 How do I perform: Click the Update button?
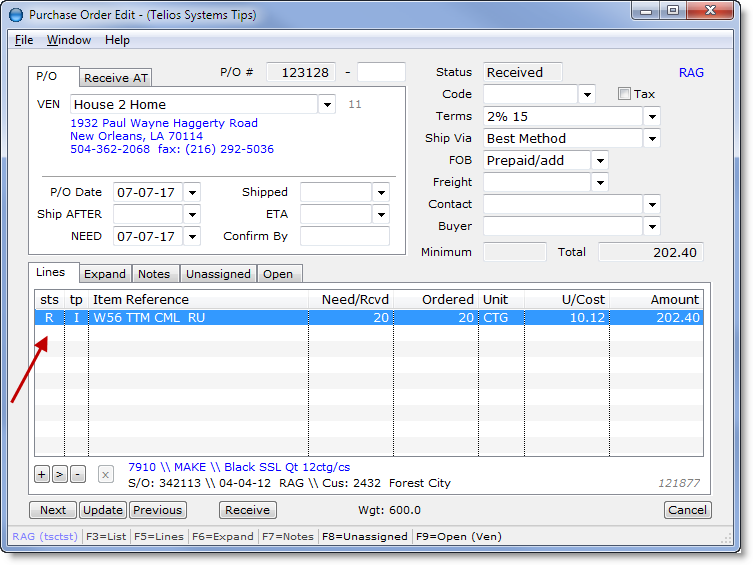[103, 510]
